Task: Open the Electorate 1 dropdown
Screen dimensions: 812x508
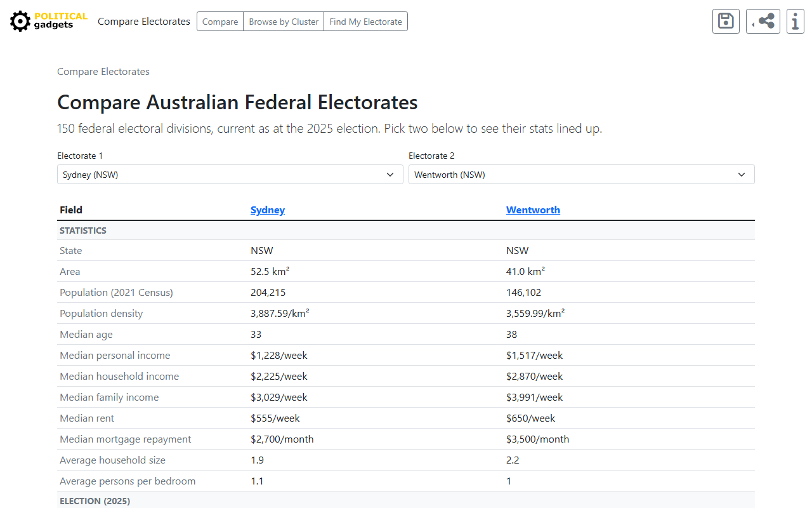Action: click(x=230, y=175)
